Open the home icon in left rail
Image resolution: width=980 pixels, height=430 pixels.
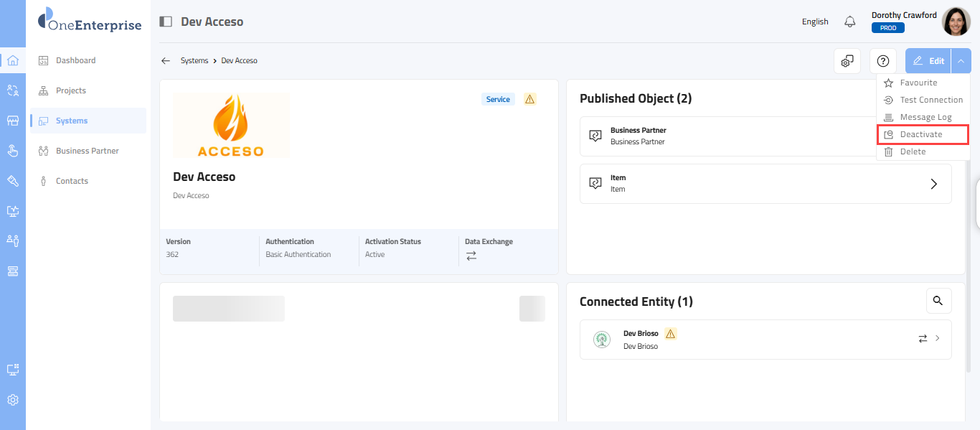(13, 60)
